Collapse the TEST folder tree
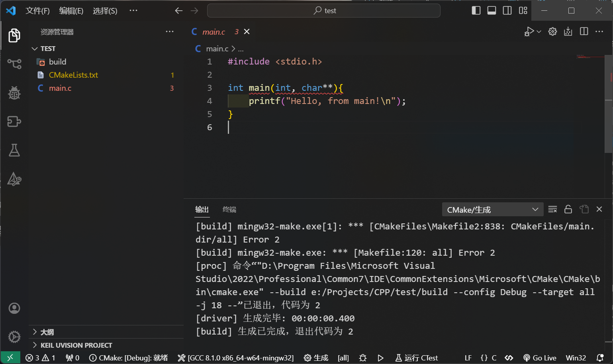The height and width of the screenshot is (364, 613). click(35, 49)
